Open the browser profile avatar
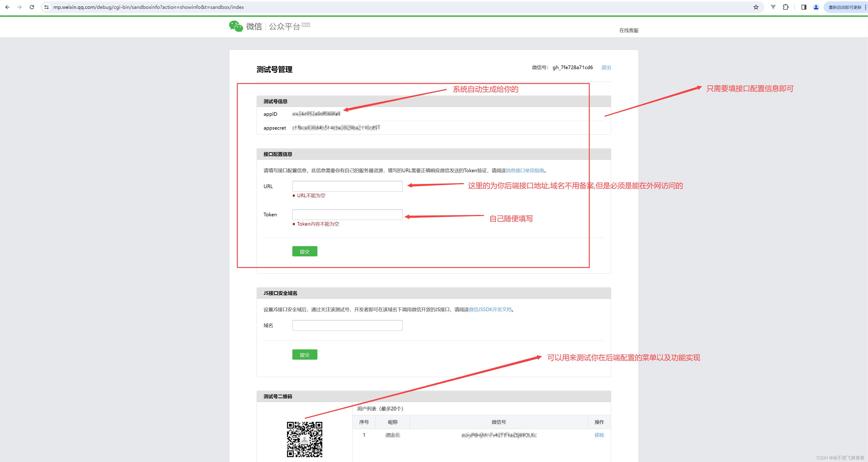 click(x=816, y=7)
